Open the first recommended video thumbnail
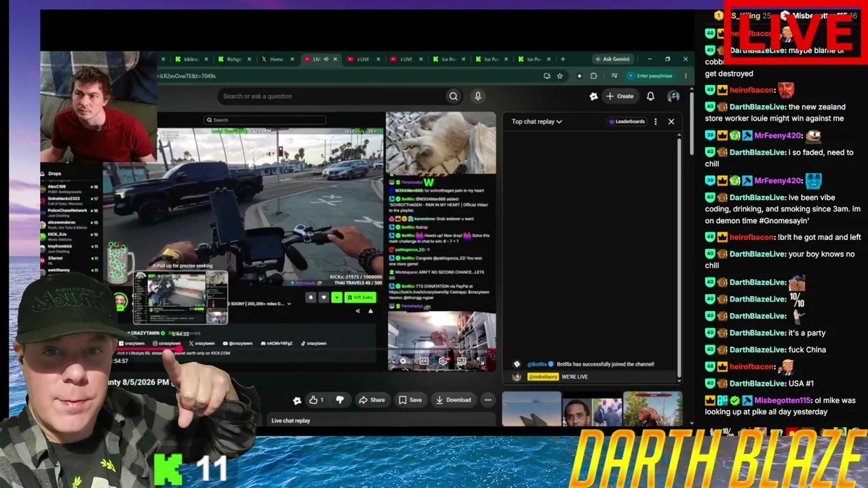The width and height of the screenshot is (868, 488). [x=532, y=409]
